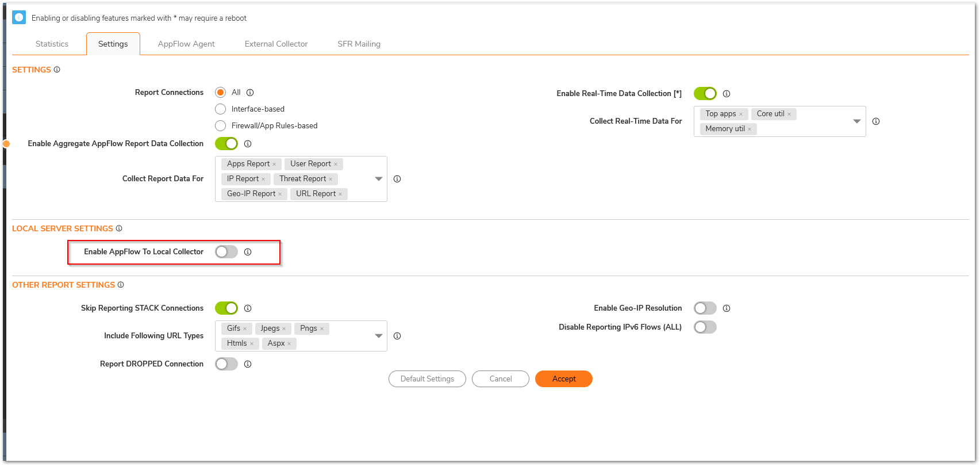This screenshot has height=466, width=980.
Task: Click inside Collect Report Data For field
Action: (301, 179)
